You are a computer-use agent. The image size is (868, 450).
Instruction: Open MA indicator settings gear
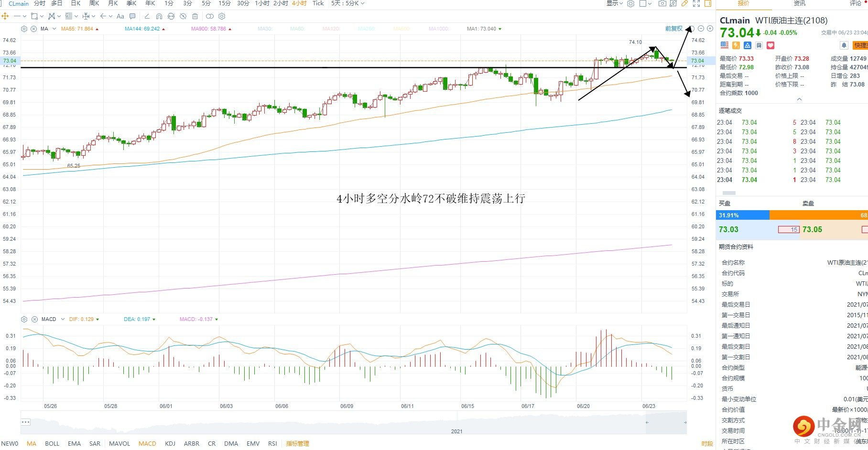[24, 29]
